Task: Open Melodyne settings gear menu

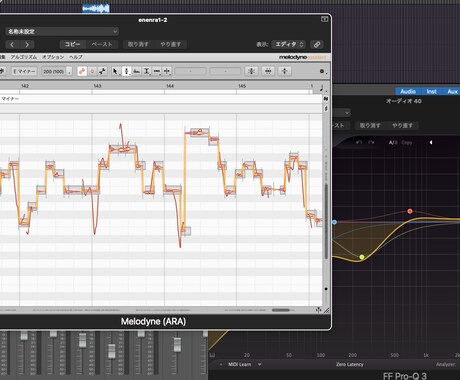Action: (x=322, y=71)
